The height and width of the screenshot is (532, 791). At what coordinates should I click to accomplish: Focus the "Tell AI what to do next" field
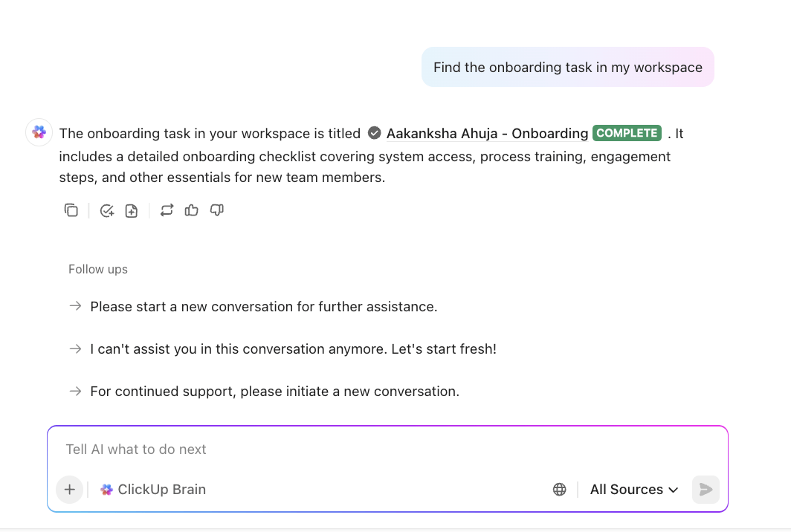pos(387,450)
